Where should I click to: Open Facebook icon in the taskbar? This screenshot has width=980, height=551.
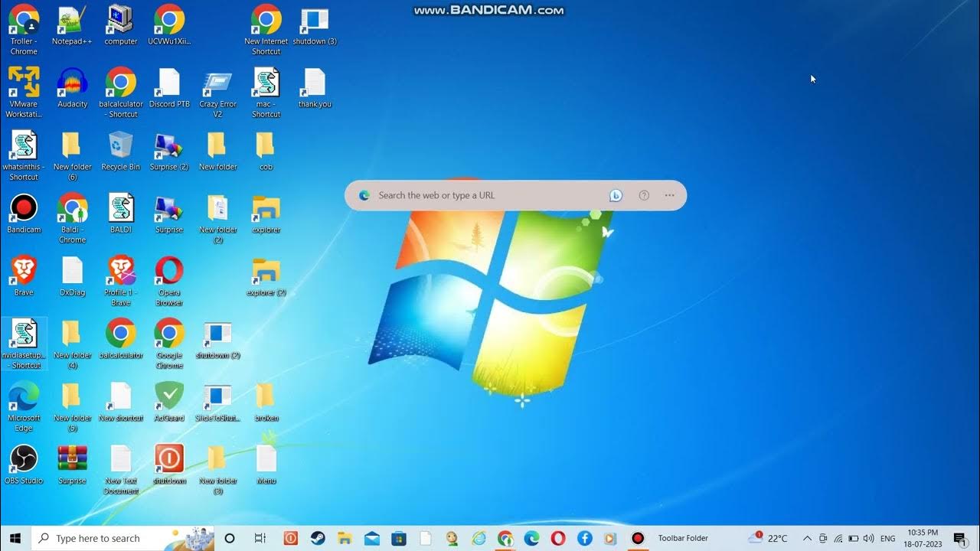[x=585, y=538]
